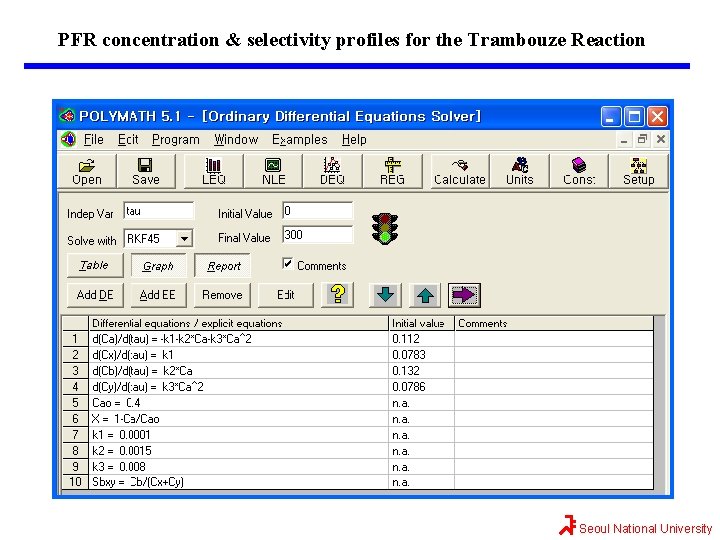Open the File menu
720x540 pixels.
point(94,139)
